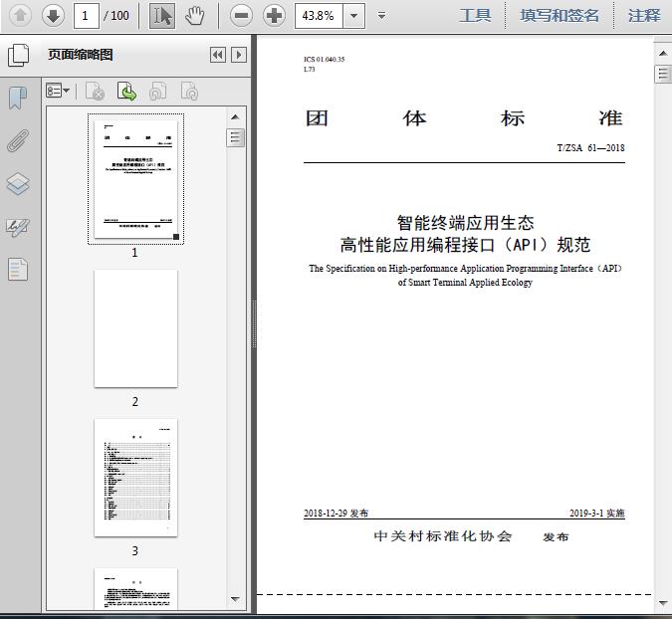Open the 工具 (Tools) pane

click(x=475, y=15)
